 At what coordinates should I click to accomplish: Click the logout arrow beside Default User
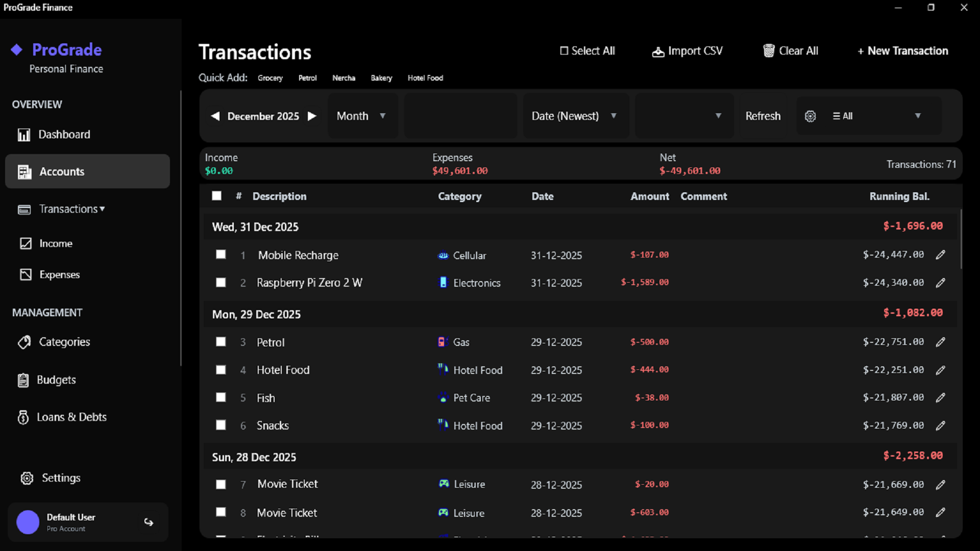click(x=149, y=522)
